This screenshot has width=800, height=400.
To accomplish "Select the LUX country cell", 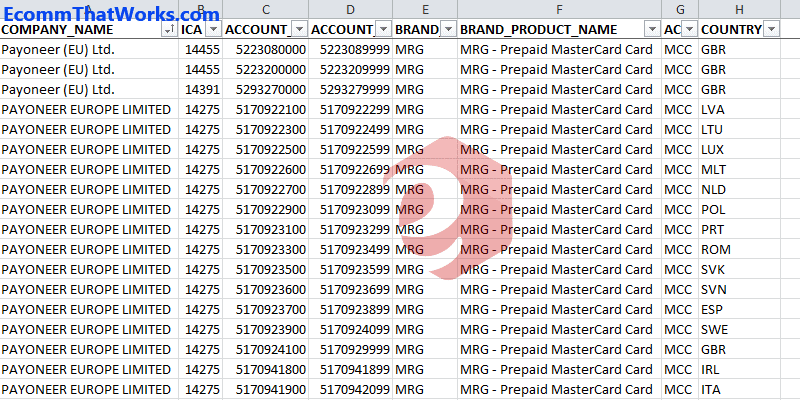I will pos(739,149).
